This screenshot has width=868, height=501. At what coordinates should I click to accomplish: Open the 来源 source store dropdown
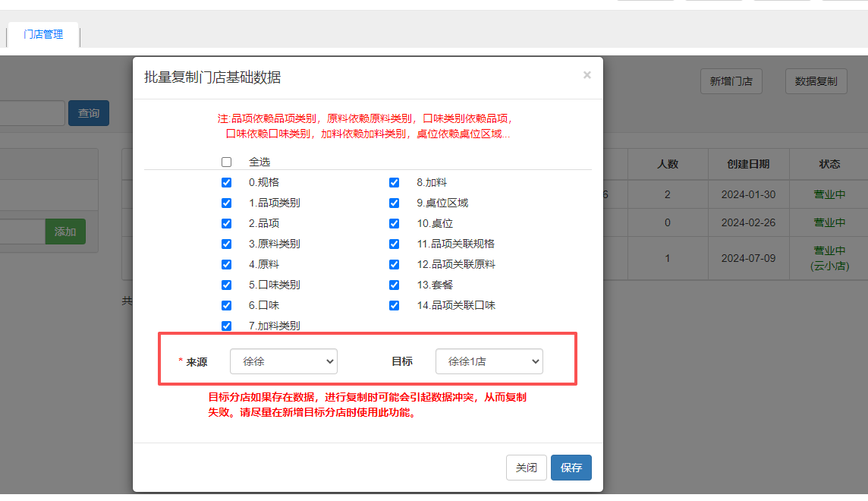pyautogui.click(x=283, y=362)
